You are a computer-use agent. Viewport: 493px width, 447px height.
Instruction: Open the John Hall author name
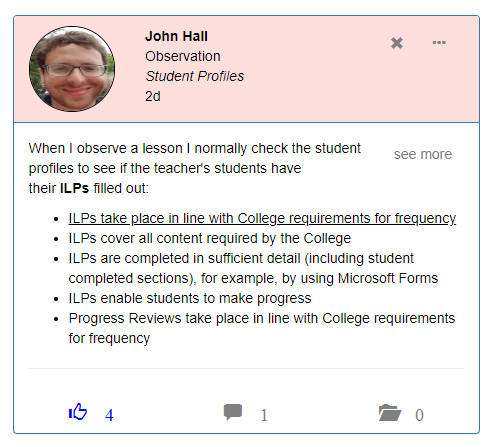pyautogui.click(x=176, y=36)
